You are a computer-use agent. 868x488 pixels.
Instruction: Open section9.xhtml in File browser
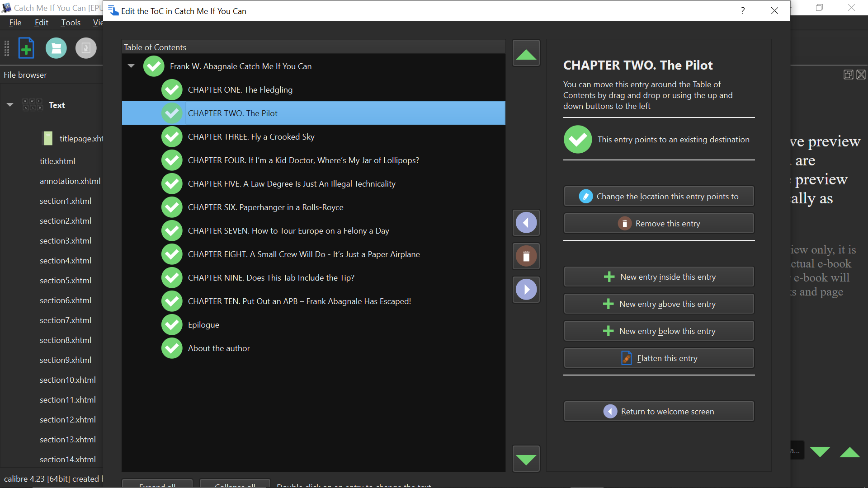pos(66,360)
